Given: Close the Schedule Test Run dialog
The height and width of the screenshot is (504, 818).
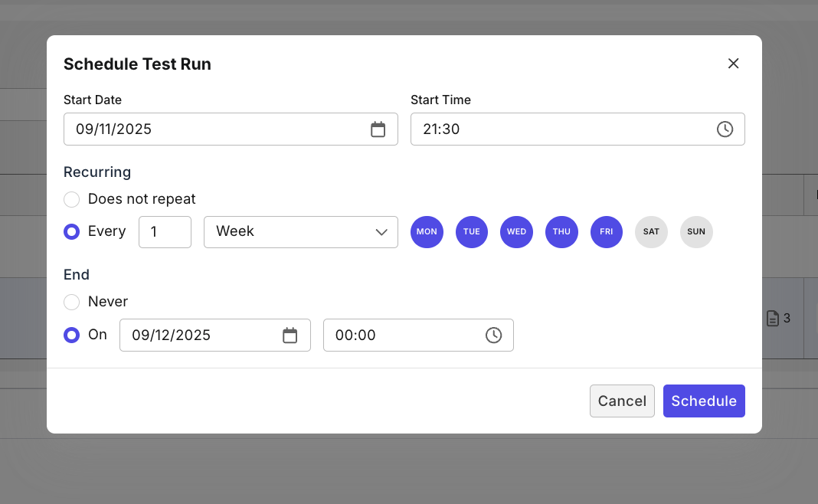Looking at the screenshot, I should 733,64.
